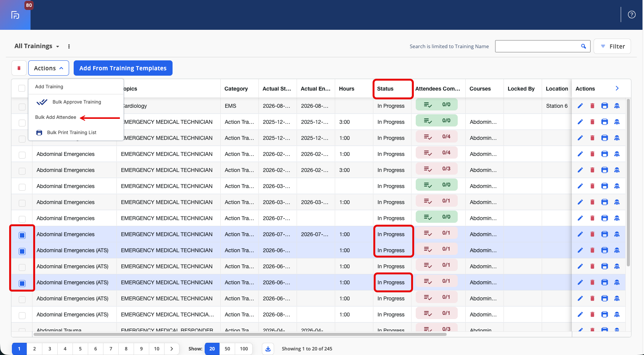This screenshot has height=355, width=644.
Task: Print the Station 6 training row
Action: (605, 106)
